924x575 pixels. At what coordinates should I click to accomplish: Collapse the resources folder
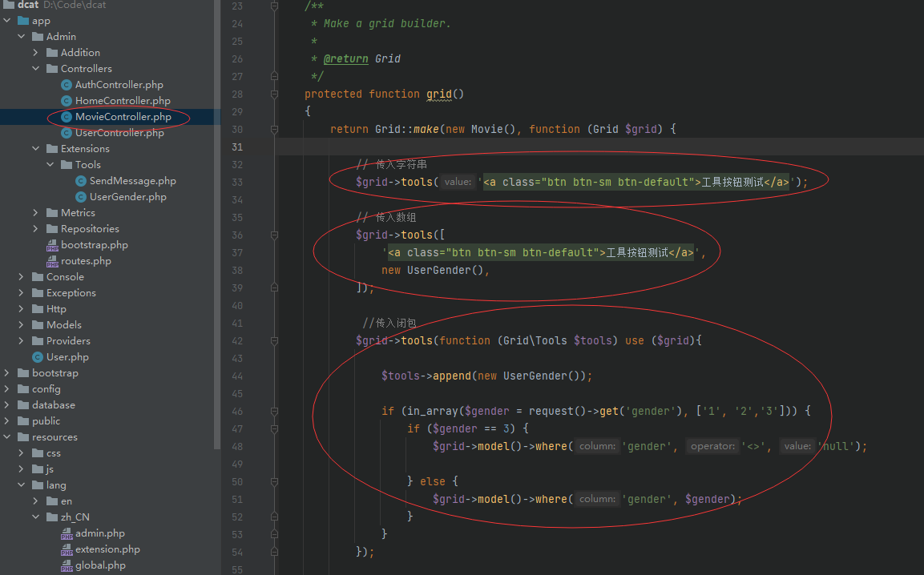pyautogui.click(x=7, y=437)
